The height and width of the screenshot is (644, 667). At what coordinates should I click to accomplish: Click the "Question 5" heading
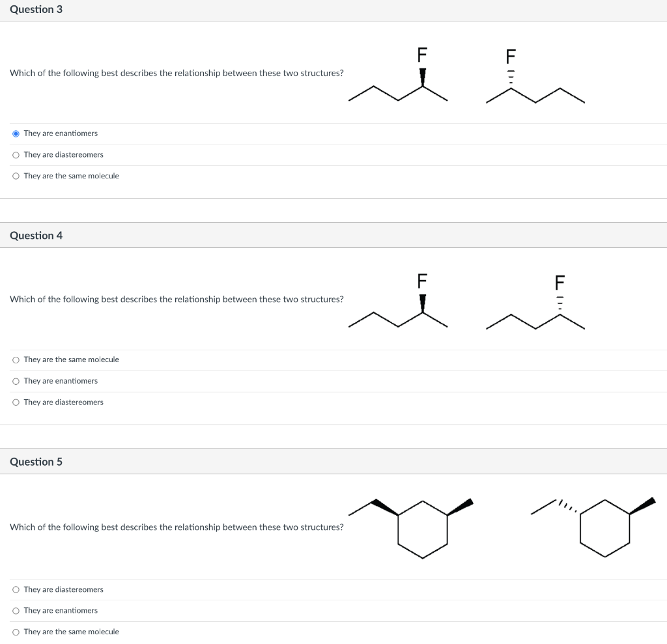pyautogui.click(x=36, y=462)
